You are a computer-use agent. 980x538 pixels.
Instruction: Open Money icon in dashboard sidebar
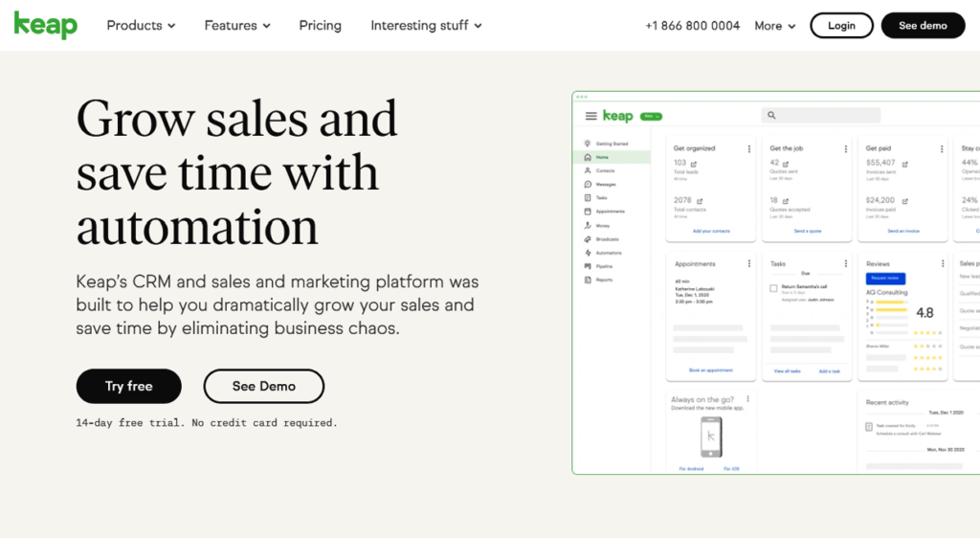[x=588, y=226]
